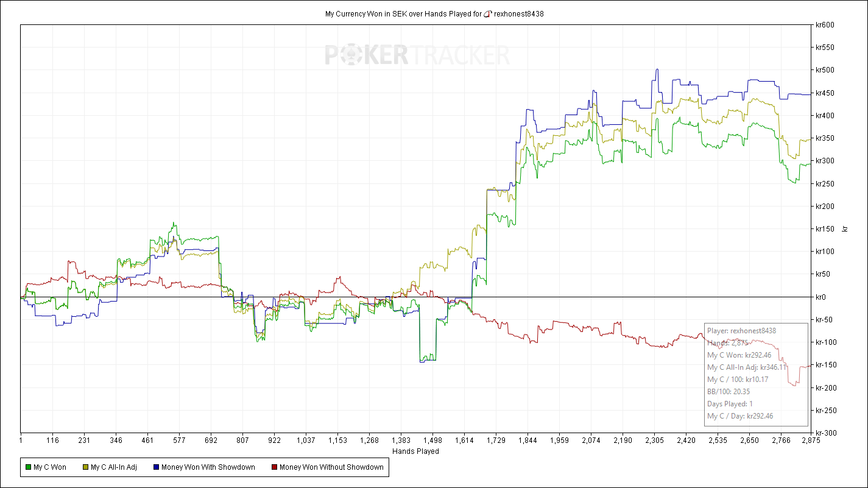868x488 pixels.
Task: Click the '577' x-axis tick label
Action: click(x=179, y=440)
